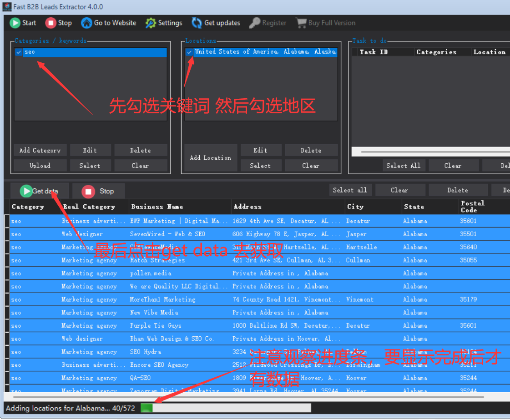
Task: Click Get updates refresh icon
Action: click(197, 23)
